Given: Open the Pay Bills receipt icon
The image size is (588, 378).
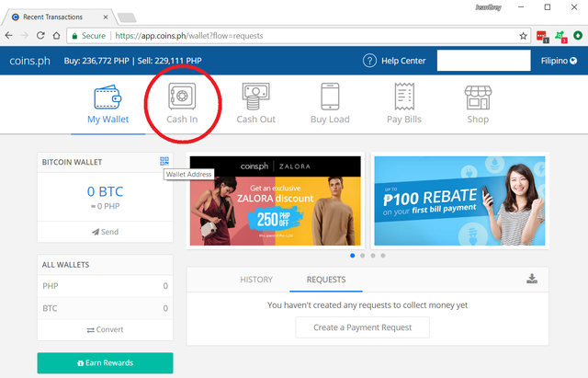Looking at the screenshot, I should (x=404, y=97).
